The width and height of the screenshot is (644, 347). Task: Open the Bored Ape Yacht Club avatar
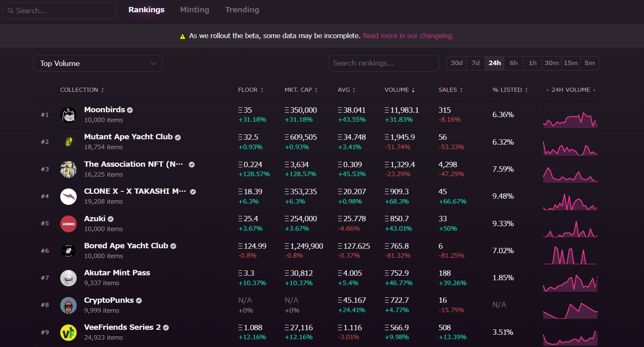68,251
